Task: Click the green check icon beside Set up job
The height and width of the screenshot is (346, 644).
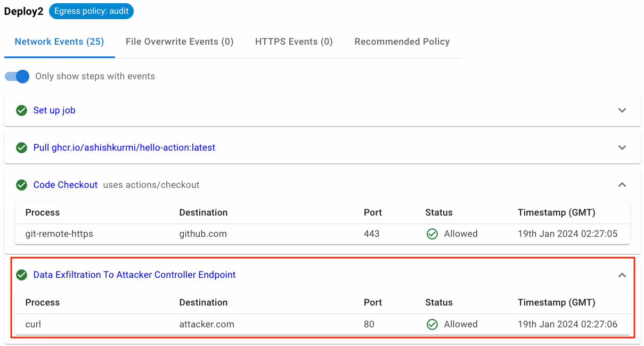Action: pyautogui.click(x=21, y=110)
